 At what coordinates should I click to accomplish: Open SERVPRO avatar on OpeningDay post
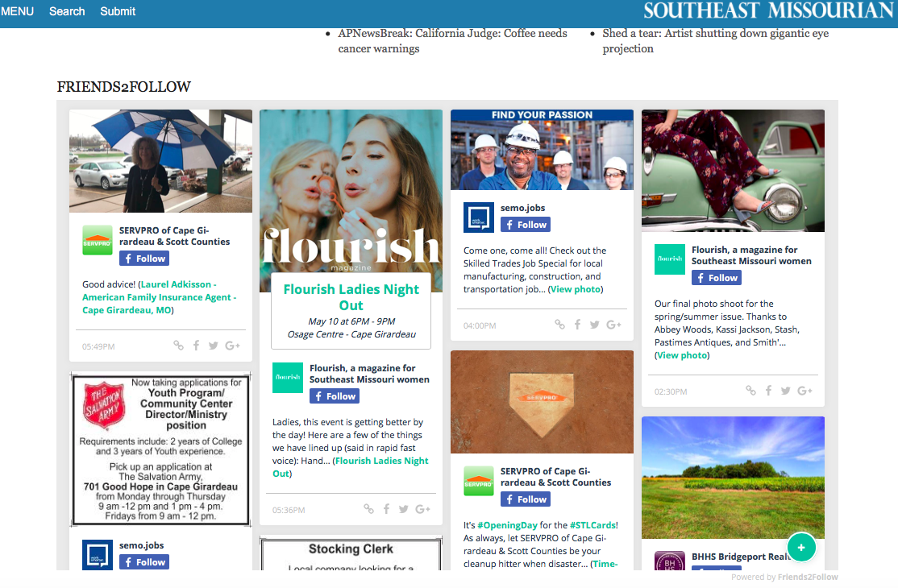click(x=479, y=480)
